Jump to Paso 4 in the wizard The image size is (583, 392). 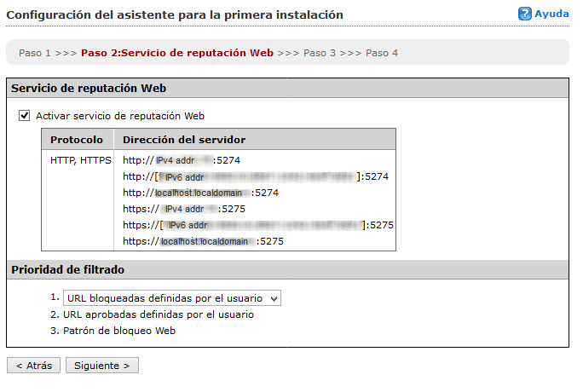point(382,53)
